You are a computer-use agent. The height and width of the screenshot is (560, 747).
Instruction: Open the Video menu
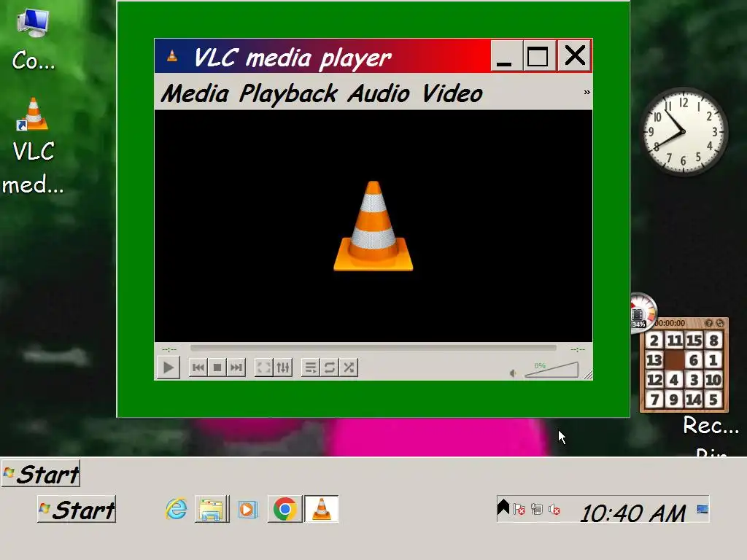click(452, 93)
